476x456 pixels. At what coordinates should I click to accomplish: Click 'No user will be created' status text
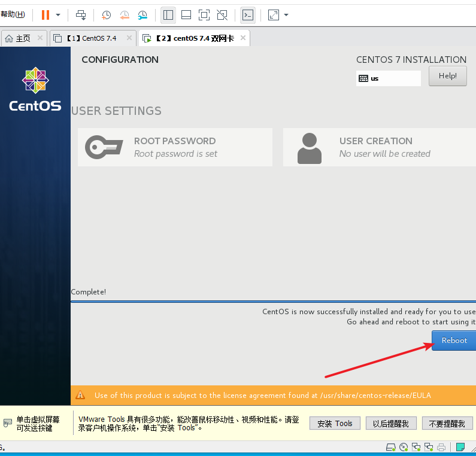click(x=384, y=154)
